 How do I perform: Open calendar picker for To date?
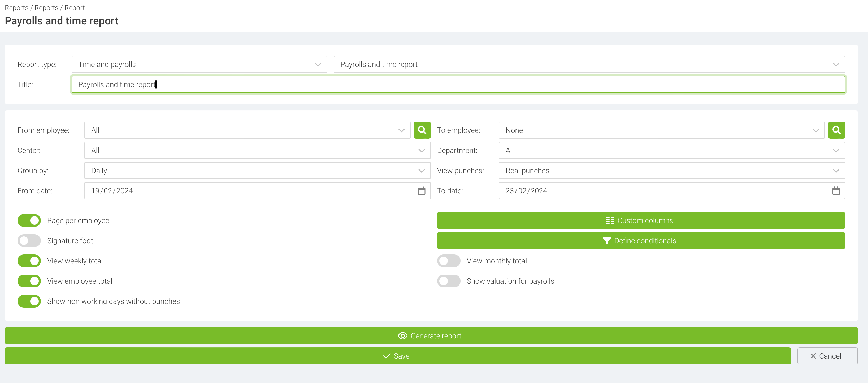point(836,191)
